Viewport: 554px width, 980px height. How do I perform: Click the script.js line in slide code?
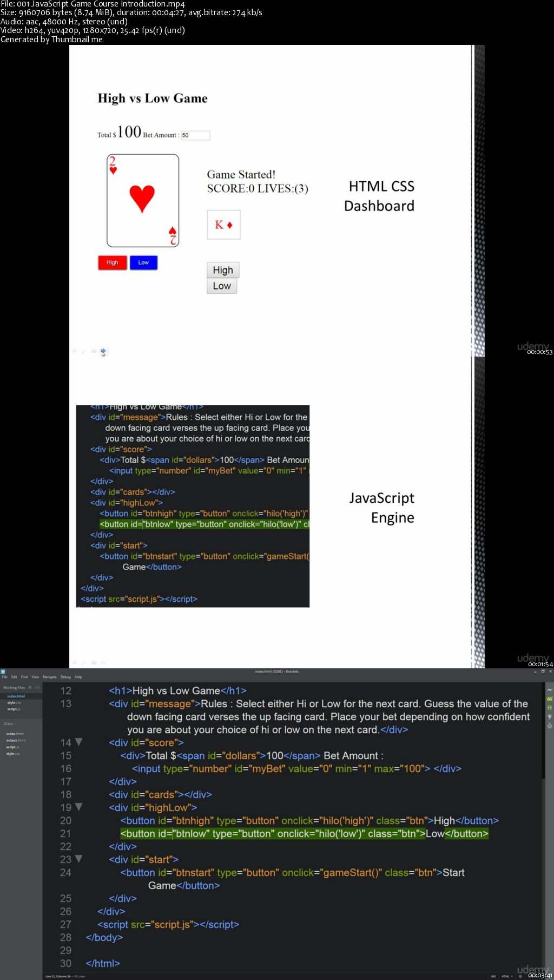[x=139, y=599]
